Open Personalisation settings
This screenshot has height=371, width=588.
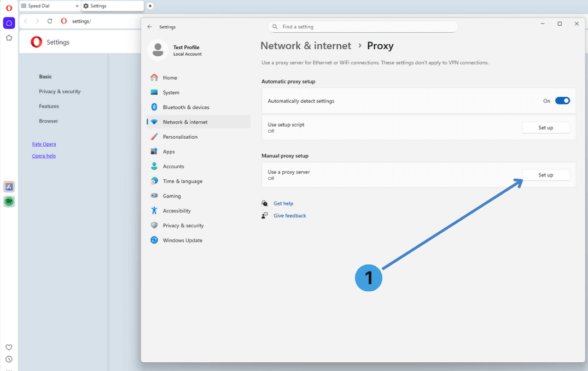(x=199, y=137)
